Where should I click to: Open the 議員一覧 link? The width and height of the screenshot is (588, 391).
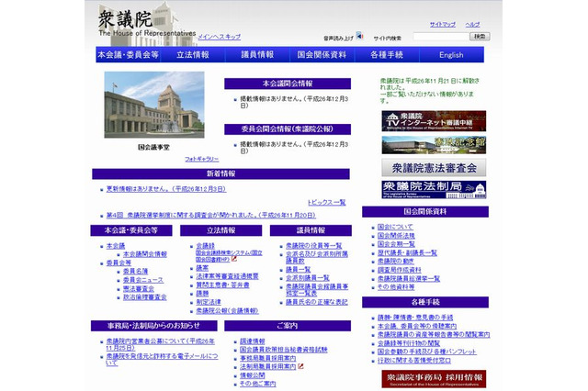coord(298,270)
